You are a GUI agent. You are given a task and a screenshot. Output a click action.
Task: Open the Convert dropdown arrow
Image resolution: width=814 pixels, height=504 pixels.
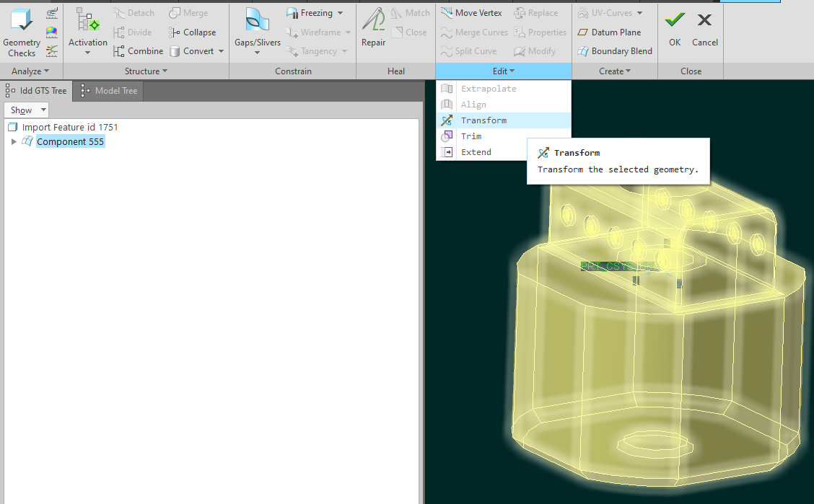tap(222, 51)
